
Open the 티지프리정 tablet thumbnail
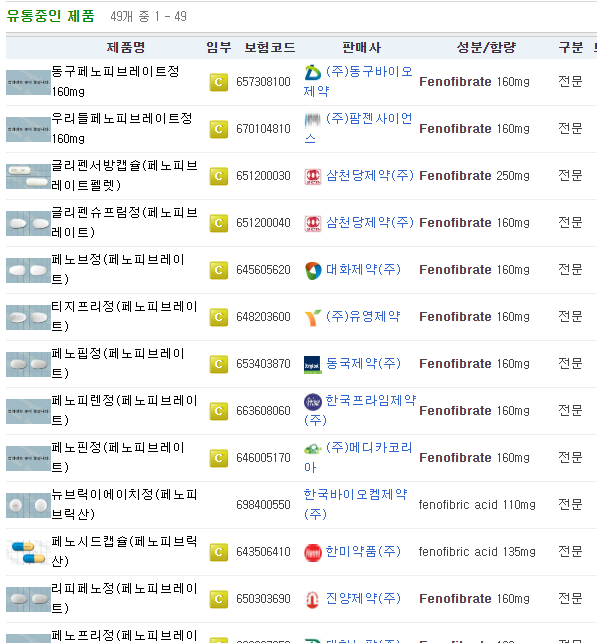coord(28,317)
